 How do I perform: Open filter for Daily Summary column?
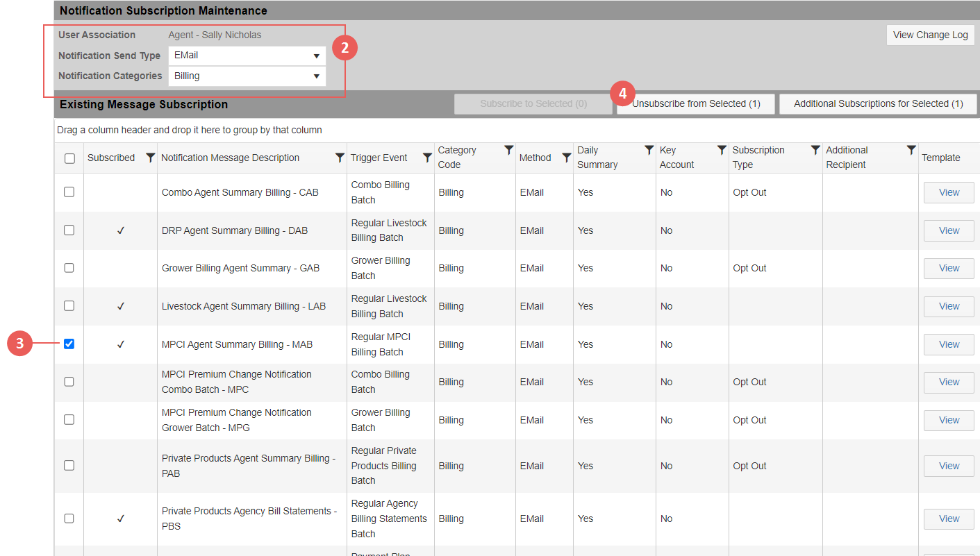649,150
